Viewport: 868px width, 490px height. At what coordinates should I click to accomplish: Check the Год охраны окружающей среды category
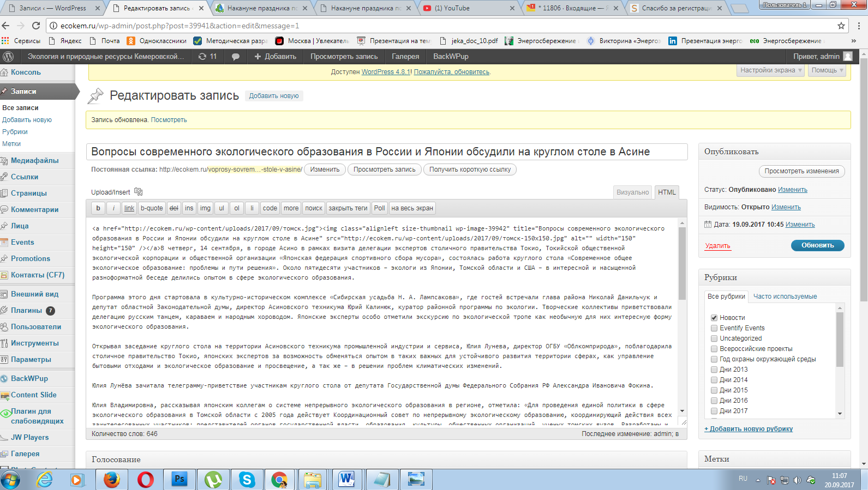click(x=714, y=359)
